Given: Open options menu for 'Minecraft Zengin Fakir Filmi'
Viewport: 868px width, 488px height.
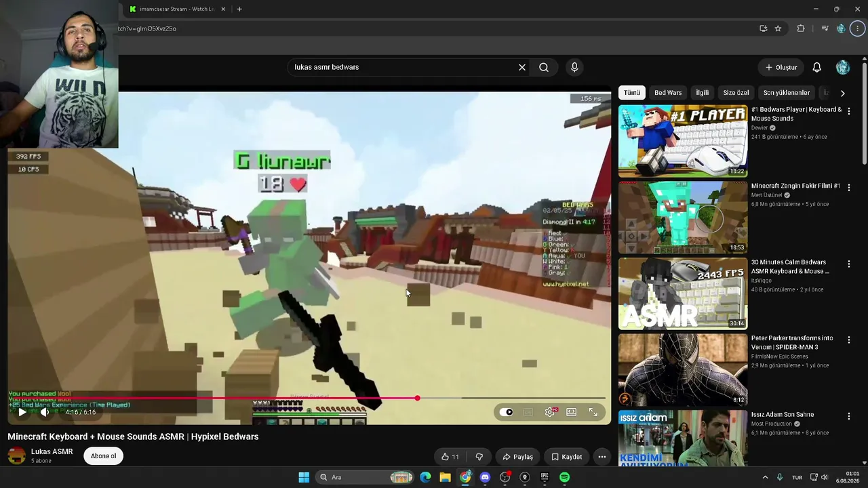Looking at the screenshot, I should click(x=848, y=187).
